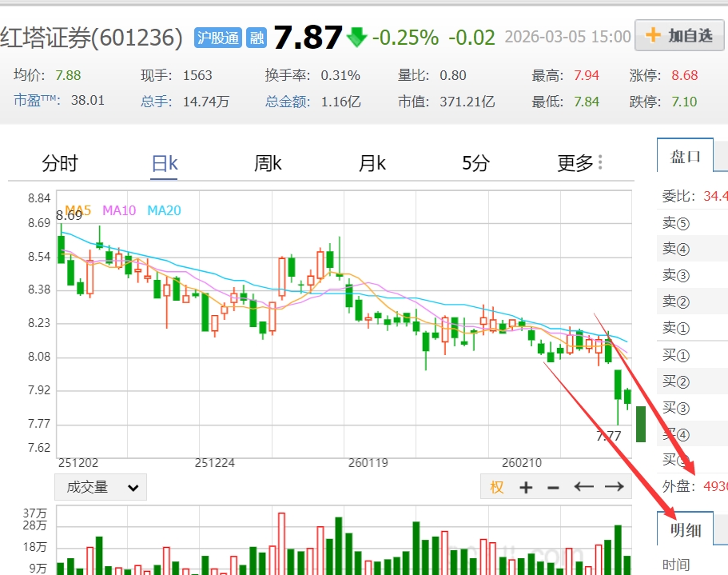
Task: Click the 加自选 add-to-watchlist button
Action: tap(679, 35)
